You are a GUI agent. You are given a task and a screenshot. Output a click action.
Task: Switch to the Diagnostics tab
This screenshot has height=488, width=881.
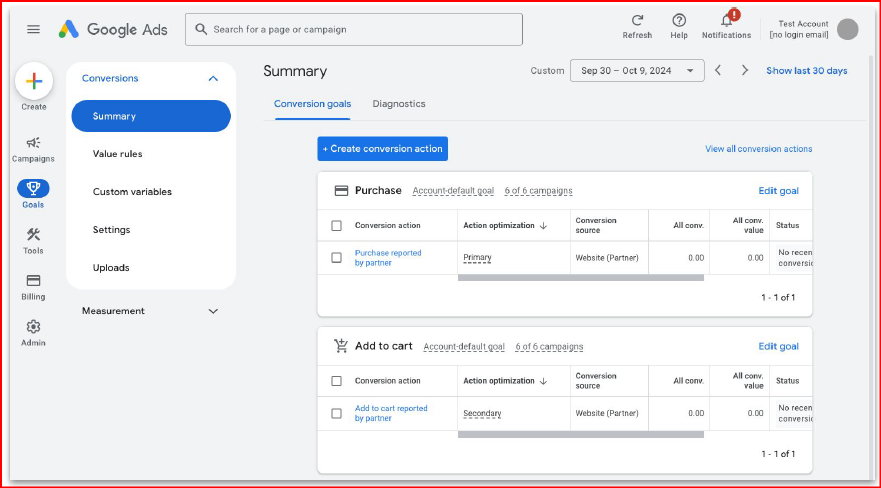[x=398, y=104]
